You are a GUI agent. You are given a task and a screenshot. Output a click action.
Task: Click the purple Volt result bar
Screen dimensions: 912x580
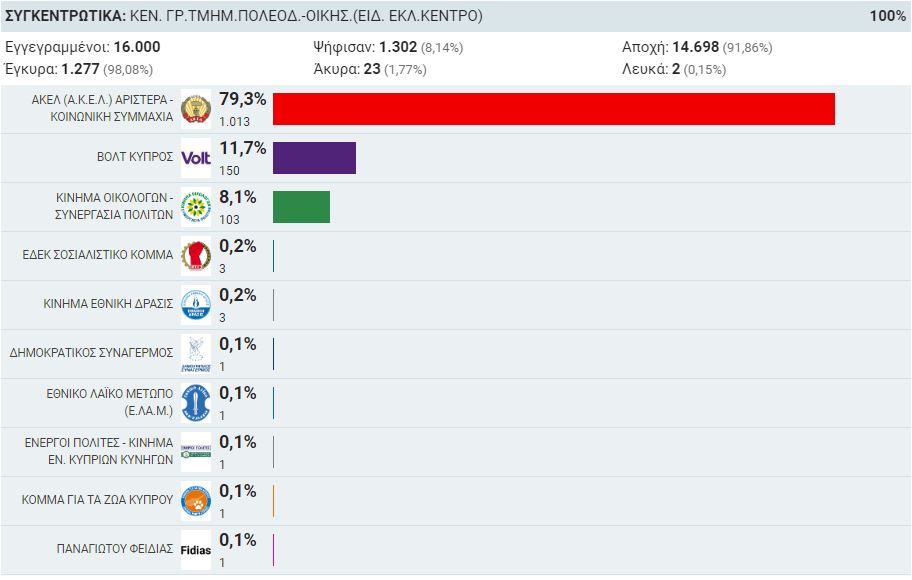point(314,158)
